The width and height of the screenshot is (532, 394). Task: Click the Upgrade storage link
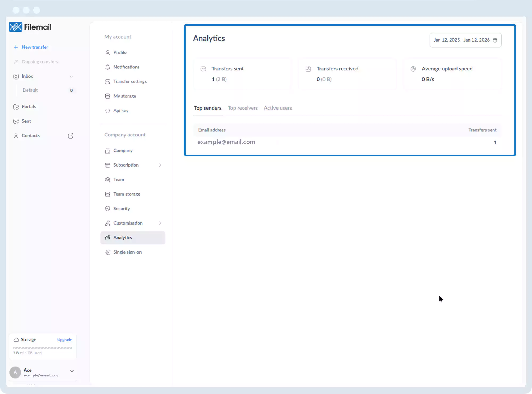(x=65, y=340)
